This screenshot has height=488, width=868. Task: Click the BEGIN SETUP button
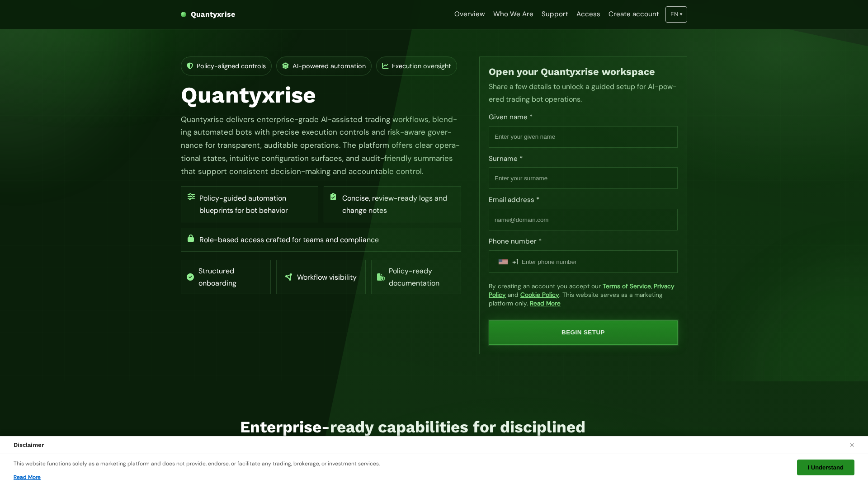pyautogui.click(x=583, y=333)
